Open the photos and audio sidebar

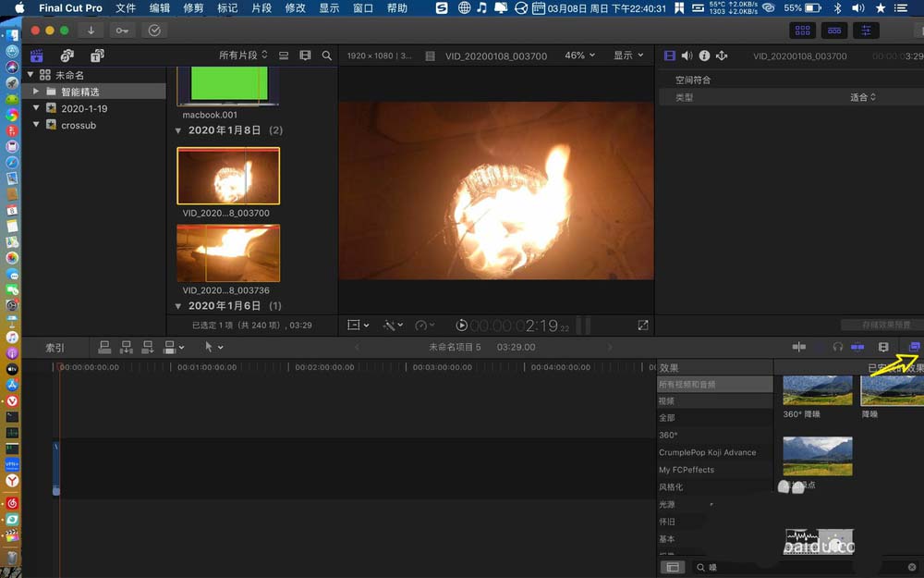coord(67,55)
